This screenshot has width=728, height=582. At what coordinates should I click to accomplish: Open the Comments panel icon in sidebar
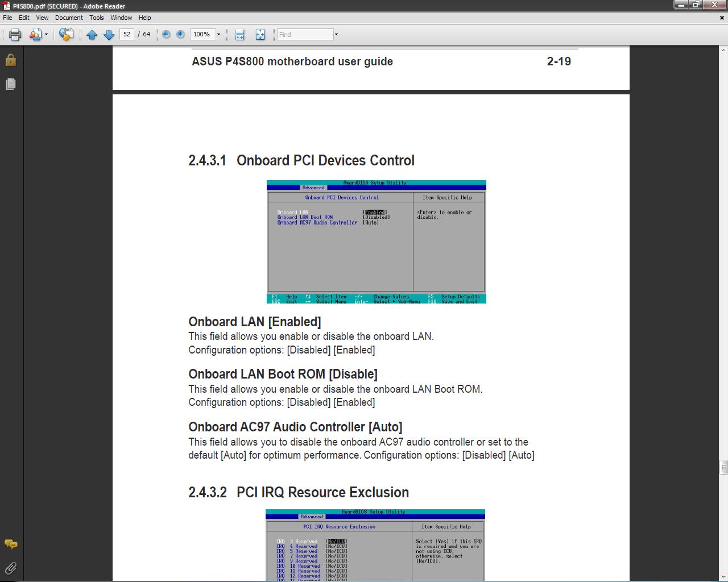[x=10, y=544]
